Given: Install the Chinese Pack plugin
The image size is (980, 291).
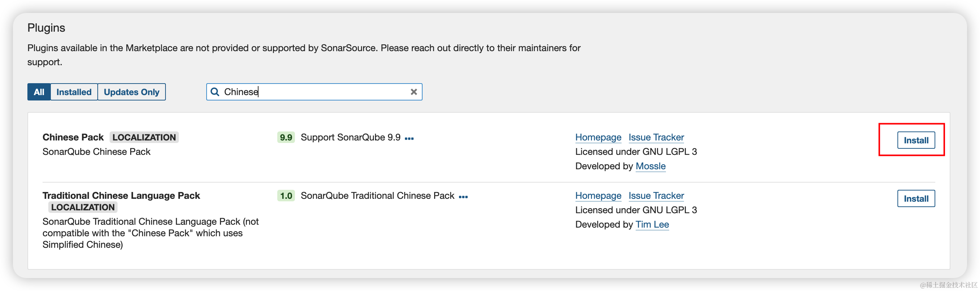Looking at the screenshot, I should (x=916, y=140).
